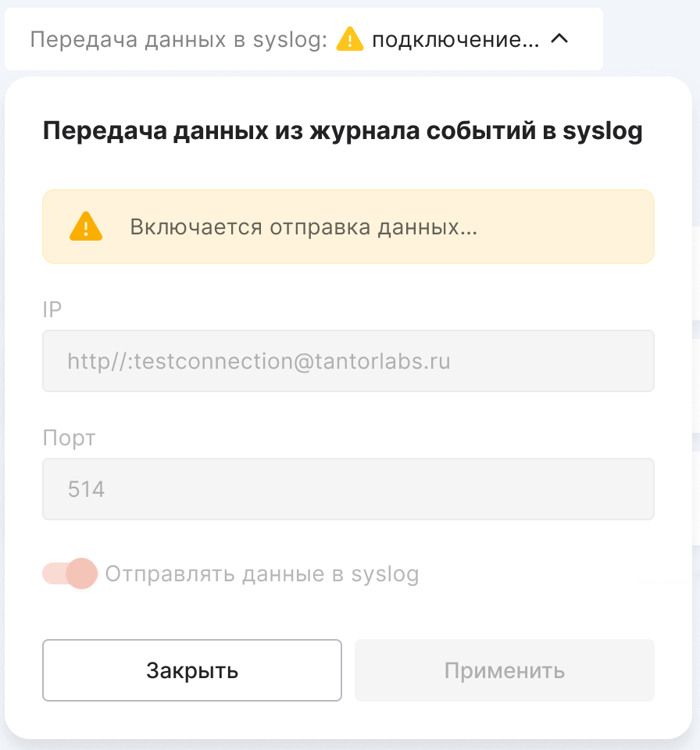
Task: Click the 'IP' field label
Action: coord(52,309)
